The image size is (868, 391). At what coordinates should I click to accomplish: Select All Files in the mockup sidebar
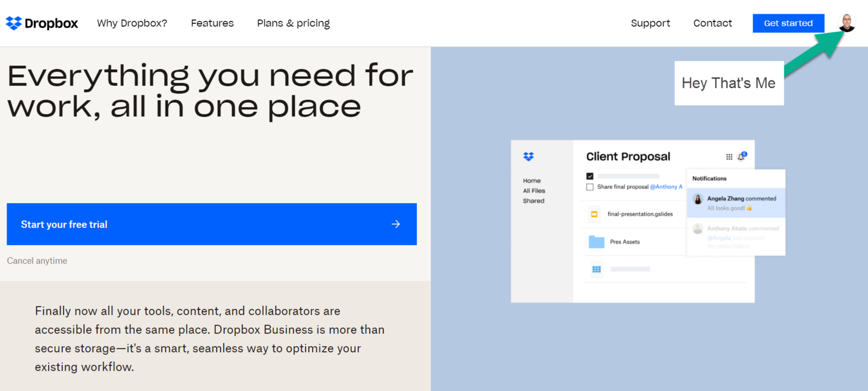click(x=534, y=190)
